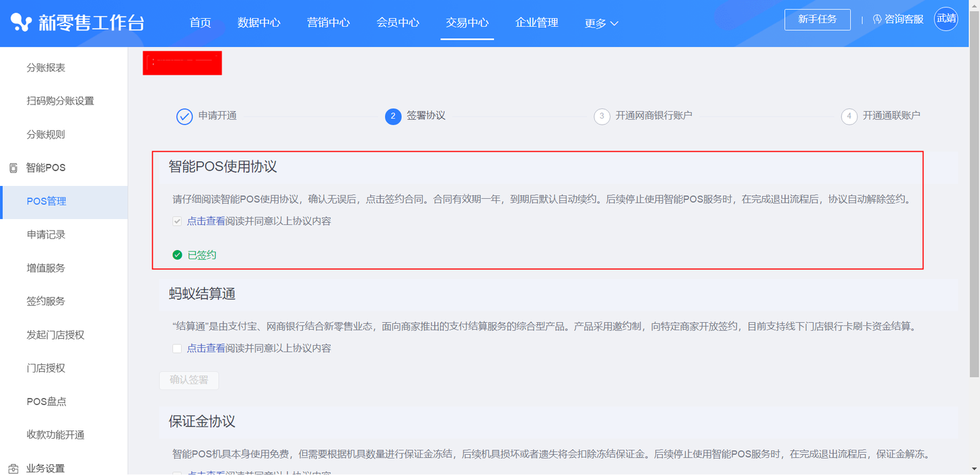The image size is (980, 475).
Task: Click the step 2 签署协议 circle
Action: [393, 117]
